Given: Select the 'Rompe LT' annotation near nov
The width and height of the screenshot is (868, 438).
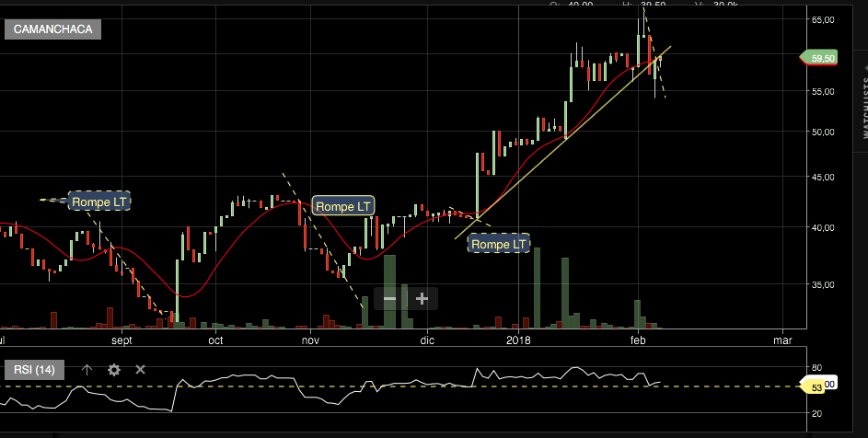Looking at the screenshot, I should (343, 206).
